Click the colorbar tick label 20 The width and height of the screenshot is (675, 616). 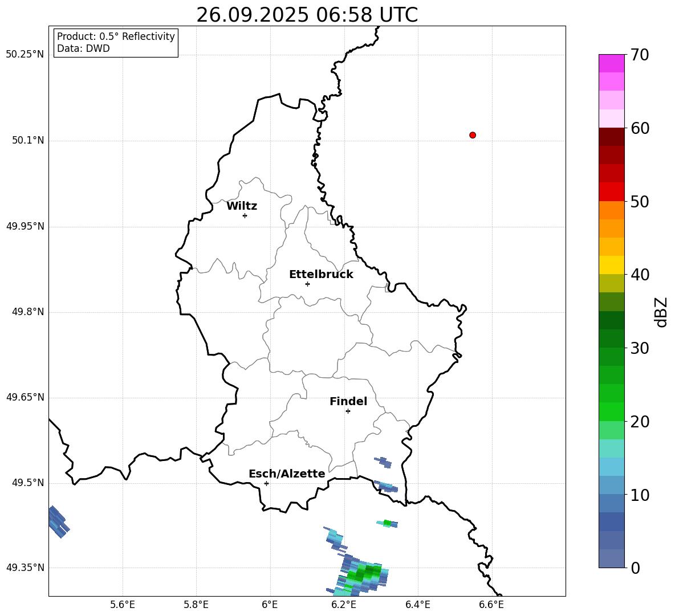(640, 422)
